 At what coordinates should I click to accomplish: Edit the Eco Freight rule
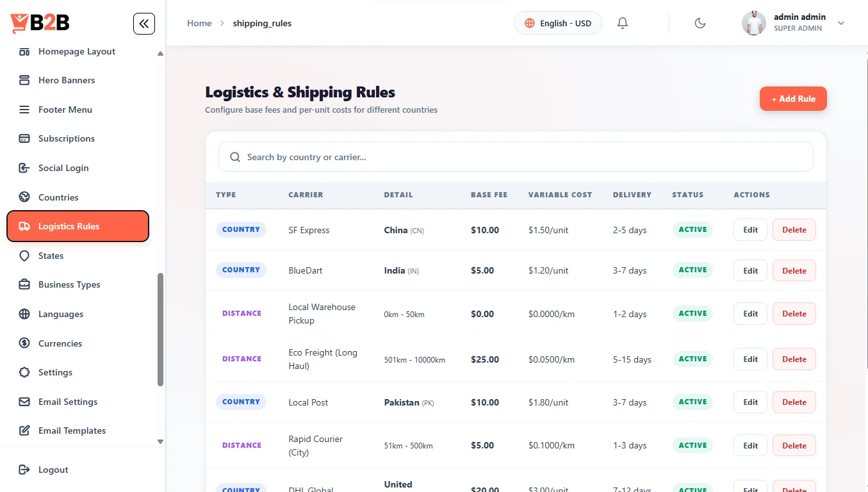click(x=750, y=359)
